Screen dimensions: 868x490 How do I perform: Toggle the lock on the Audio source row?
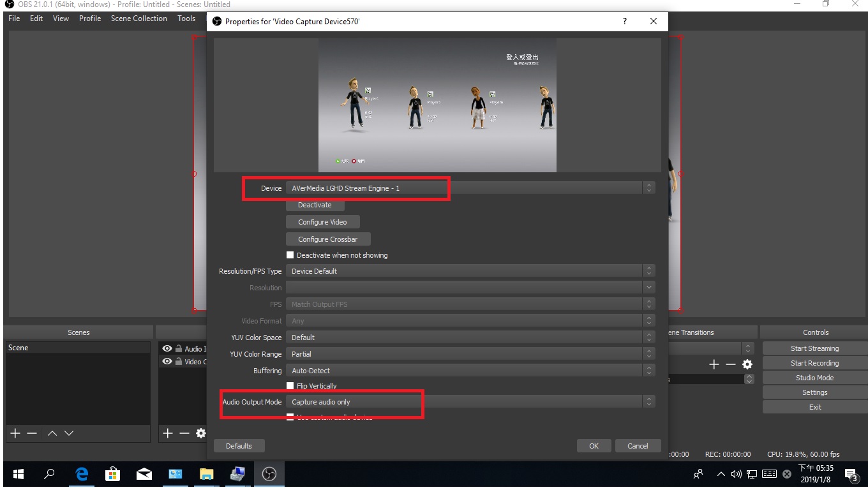[x=179, y=349]
